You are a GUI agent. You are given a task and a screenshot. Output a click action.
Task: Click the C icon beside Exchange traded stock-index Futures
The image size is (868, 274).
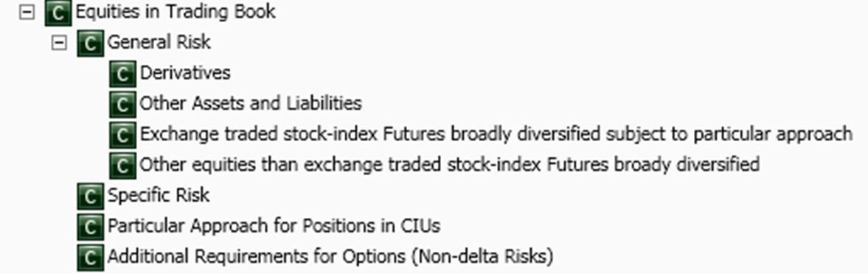click(123, 134)
